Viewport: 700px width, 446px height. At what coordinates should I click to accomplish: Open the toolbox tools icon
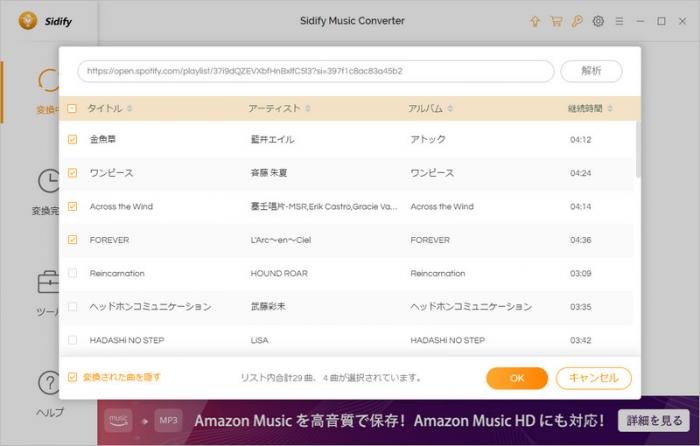click(48, 282)
